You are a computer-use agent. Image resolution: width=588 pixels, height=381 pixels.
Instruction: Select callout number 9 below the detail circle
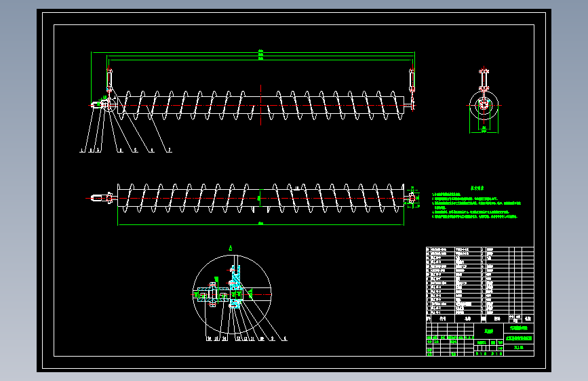pos(272,338)
